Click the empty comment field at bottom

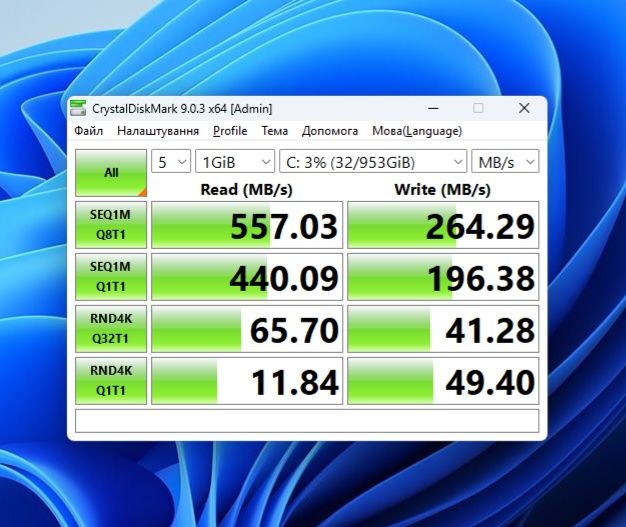(x=307, y=421)
